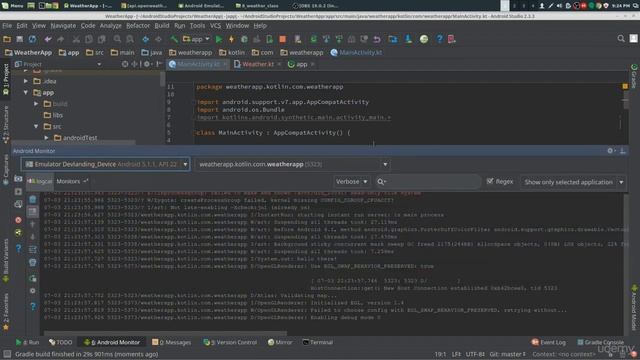Click the Cut scissors icon
Image resolution: width=640 pixels, height=360 pixels.
(x=76, y=39)
